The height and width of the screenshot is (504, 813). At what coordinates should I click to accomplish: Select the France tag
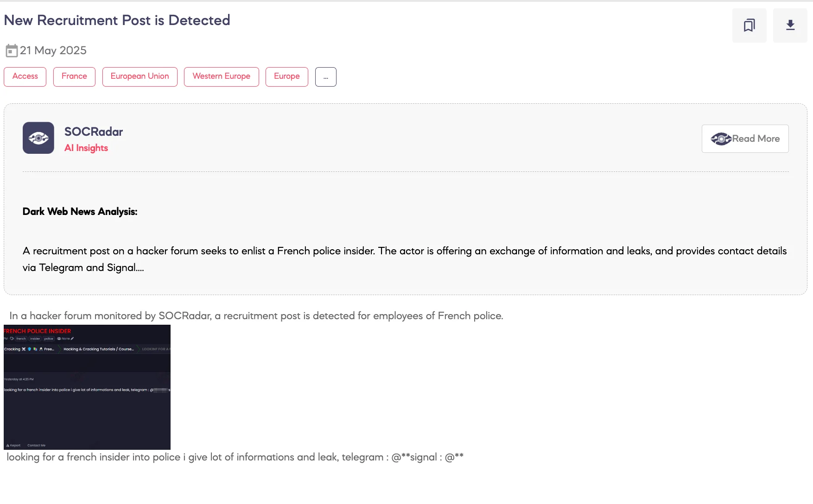pos(74,76)
